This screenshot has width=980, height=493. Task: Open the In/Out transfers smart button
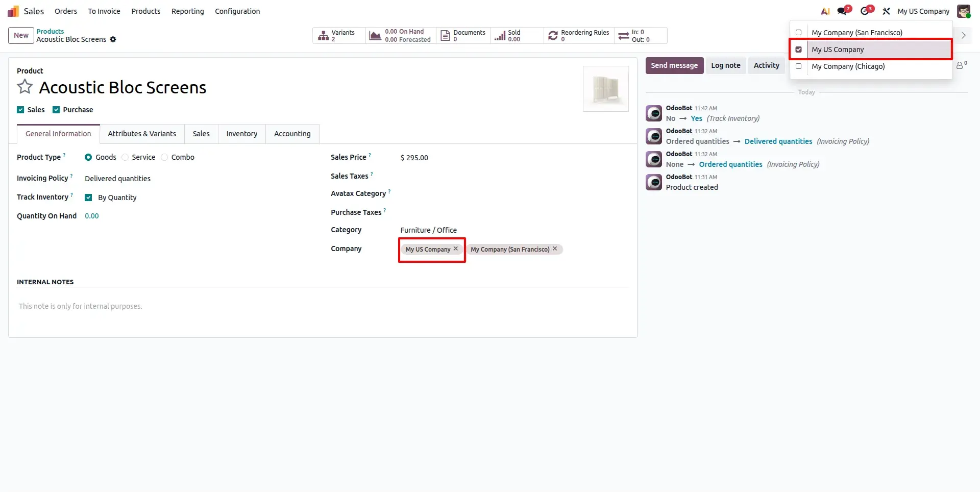(x=641, y=35)
